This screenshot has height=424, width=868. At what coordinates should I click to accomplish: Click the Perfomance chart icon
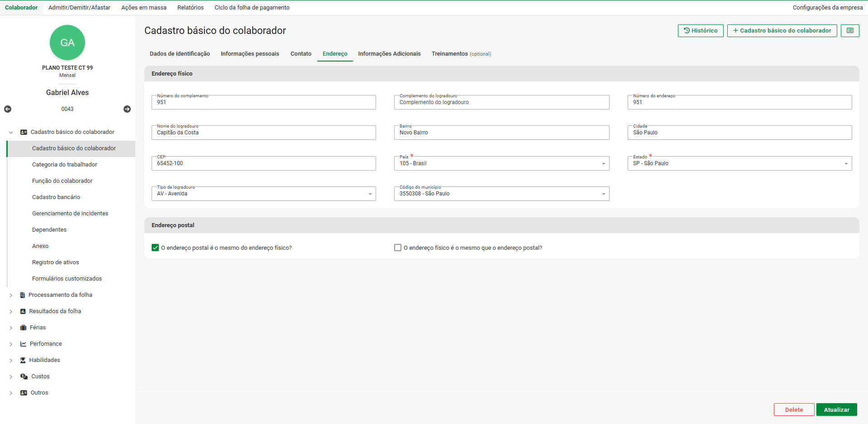point(23,344)
